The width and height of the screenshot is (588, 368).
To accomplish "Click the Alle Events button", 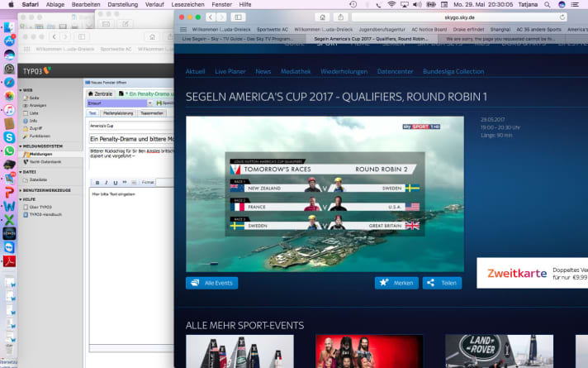I will pyautogui.click(x=212, y=283).
